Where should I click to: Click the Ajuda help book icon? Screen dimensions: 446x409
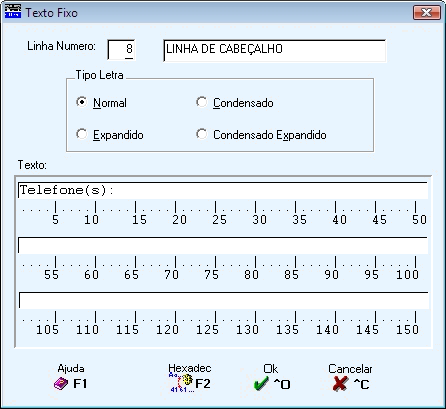coord(61,384)
